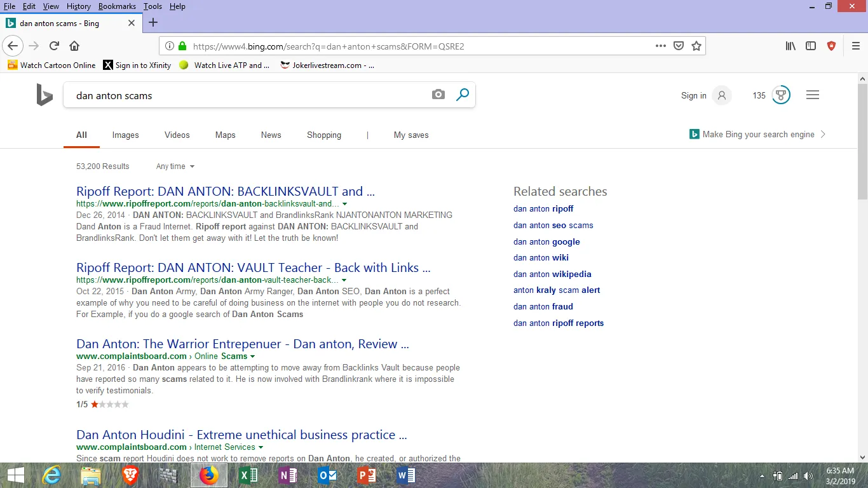Switch to the Images search tab
This screenshot has width=868, height=488.
(x=126, y=135)
